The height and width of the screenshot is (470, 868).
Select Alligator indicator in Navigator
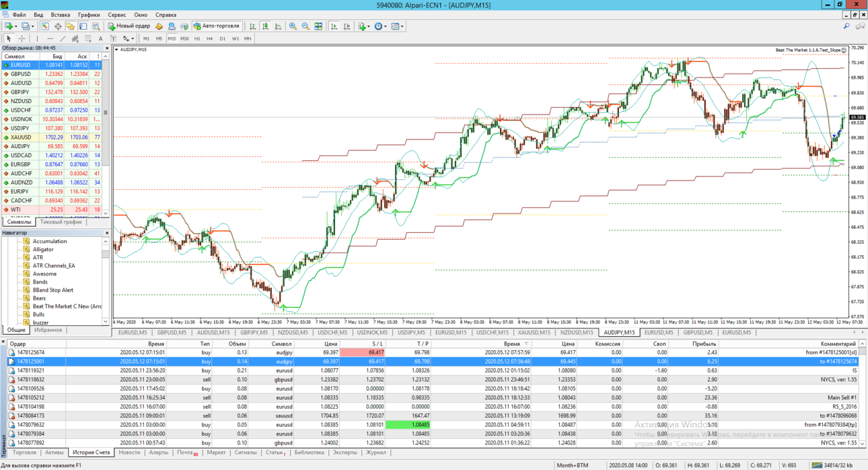pyautogui.click(x=43, y=249)
